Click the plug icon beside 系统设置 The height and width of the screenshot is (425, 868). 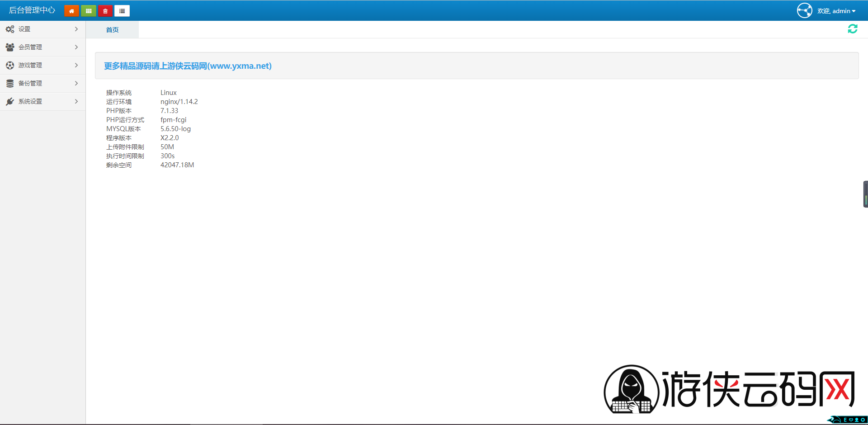(x=10, y=101)
